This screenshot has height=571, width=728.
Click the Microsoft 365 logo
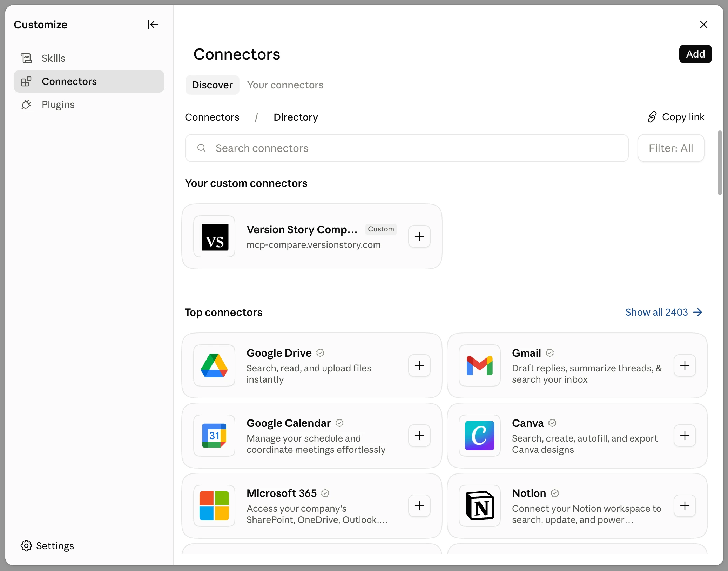(x=214, y=506)
